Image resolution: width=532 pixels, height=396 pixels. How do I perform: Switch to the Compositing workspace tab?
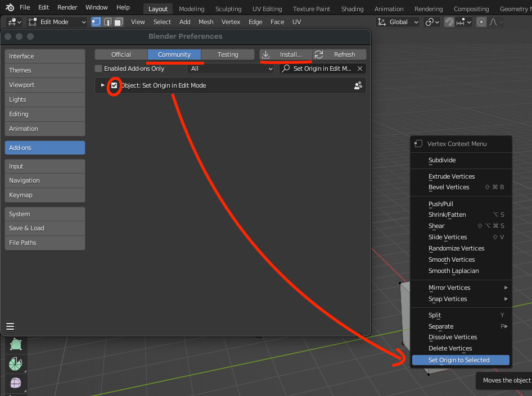(x=471, y=9)
